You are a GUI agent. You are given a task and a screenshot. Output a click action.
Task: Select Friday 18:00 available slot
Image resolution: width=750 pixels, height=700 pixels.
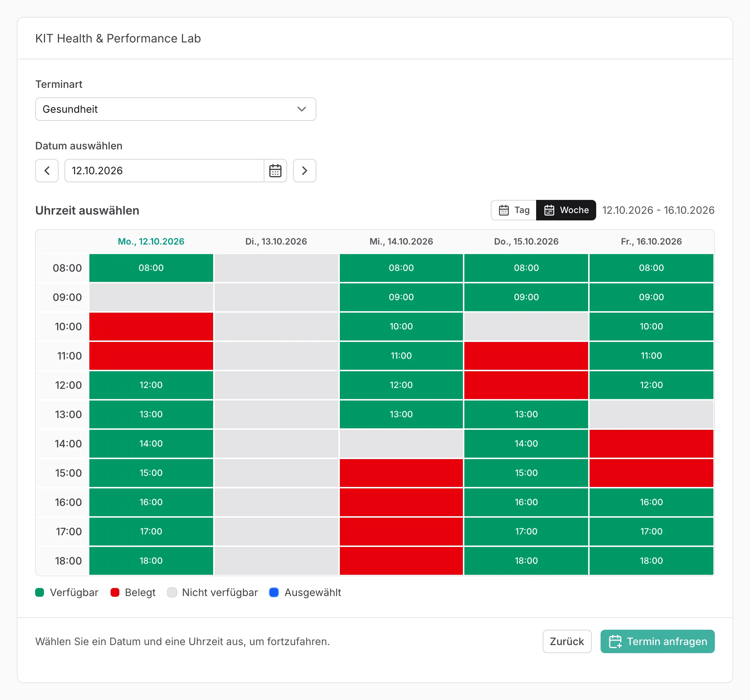click(651, 561)
